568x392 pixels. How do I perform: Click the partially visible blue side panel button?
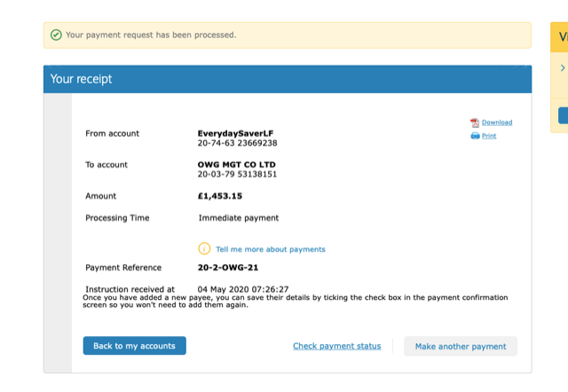coord(564,115)
